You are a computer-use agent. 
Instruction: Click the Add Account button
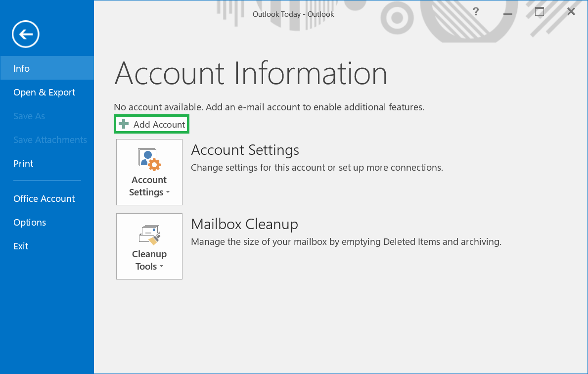[x=151, y=124]
